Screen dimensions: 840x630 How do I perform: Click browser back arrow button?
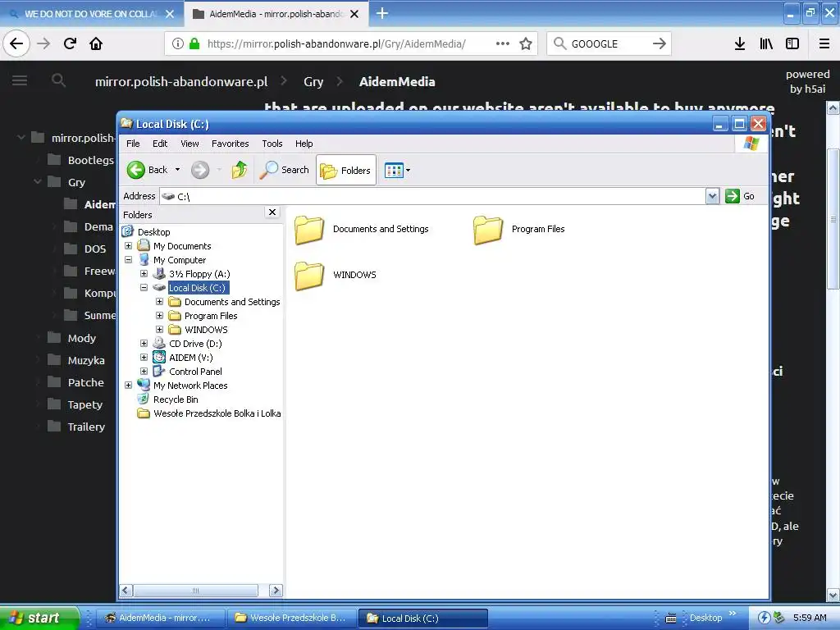[x=16, y=43]
